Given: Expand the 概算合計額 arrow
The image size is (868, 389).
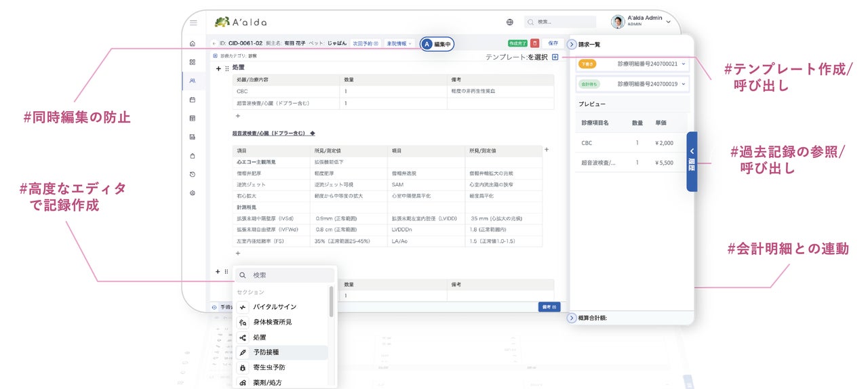Looking at the screenshot, I should [x=571, y=317].
